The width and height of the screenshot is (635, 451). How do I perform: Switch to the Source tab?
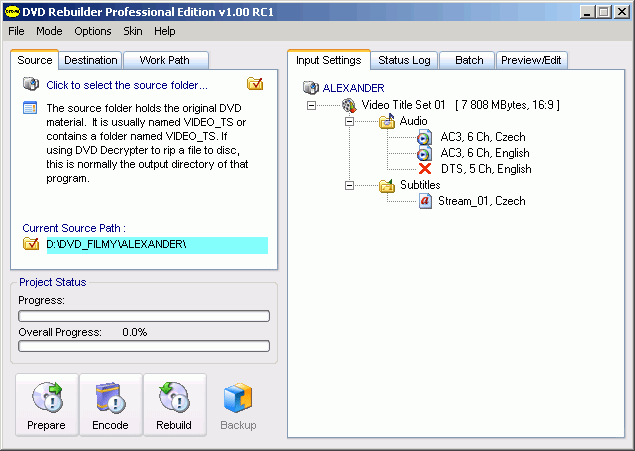coord(35,60)
